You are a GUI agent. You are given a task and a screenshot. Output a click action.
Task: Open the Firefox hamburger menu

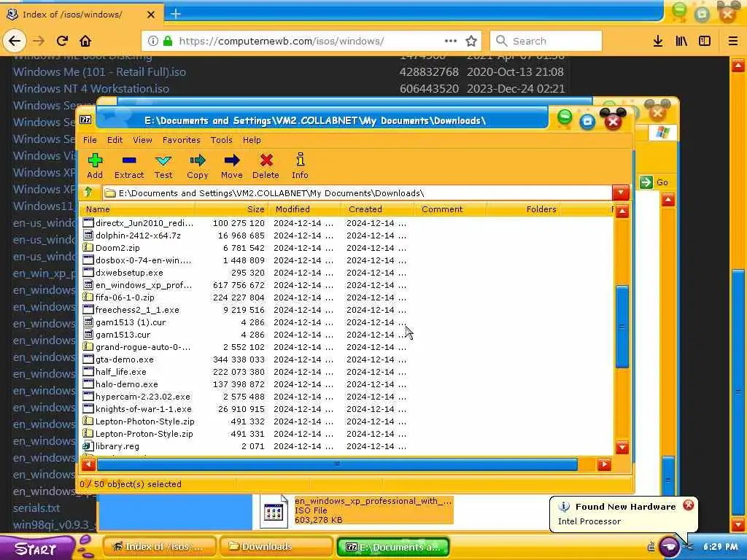[732, 41]
